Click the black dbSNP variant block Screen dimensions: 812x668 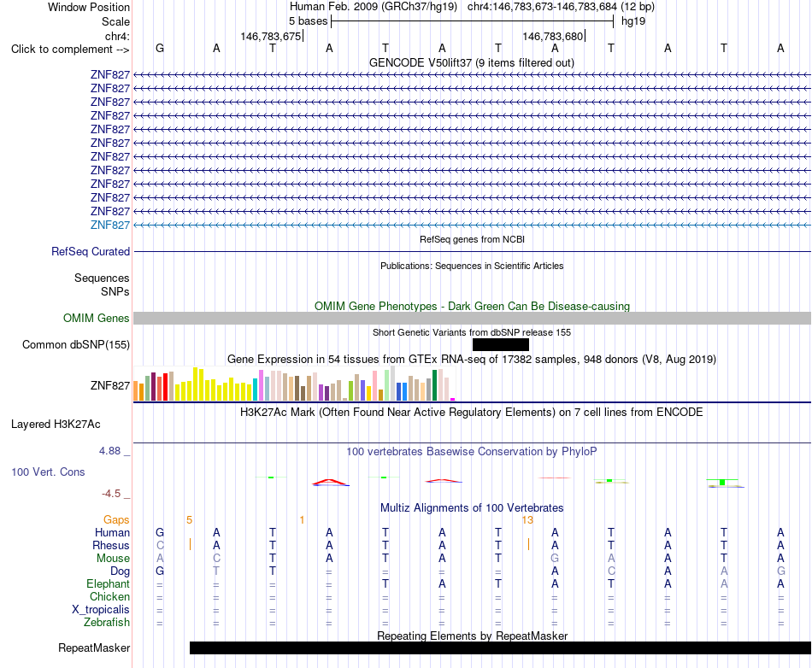(501, 344)
